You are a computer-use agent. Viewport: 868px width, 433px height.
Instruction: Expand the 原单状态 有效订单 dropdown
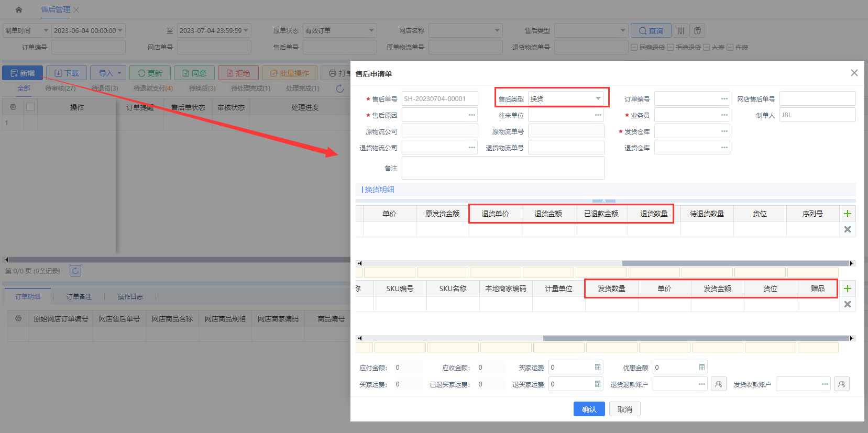point(371,30)
